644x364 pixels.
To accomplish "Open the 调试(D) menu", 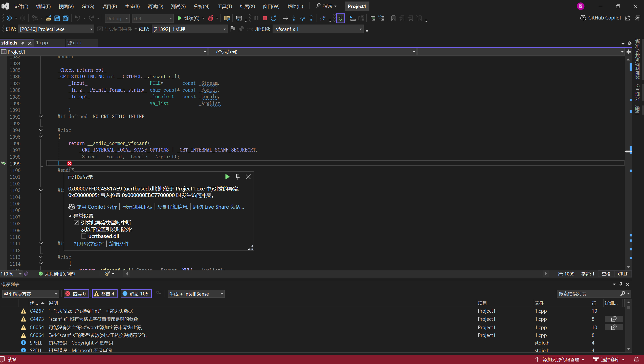I will pos(155,6).
